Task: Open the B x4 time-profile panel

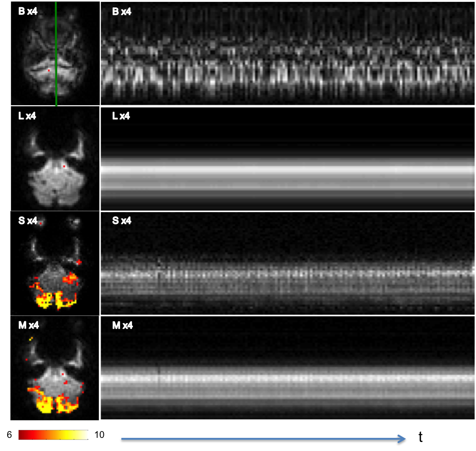Action: pos(288,53)
